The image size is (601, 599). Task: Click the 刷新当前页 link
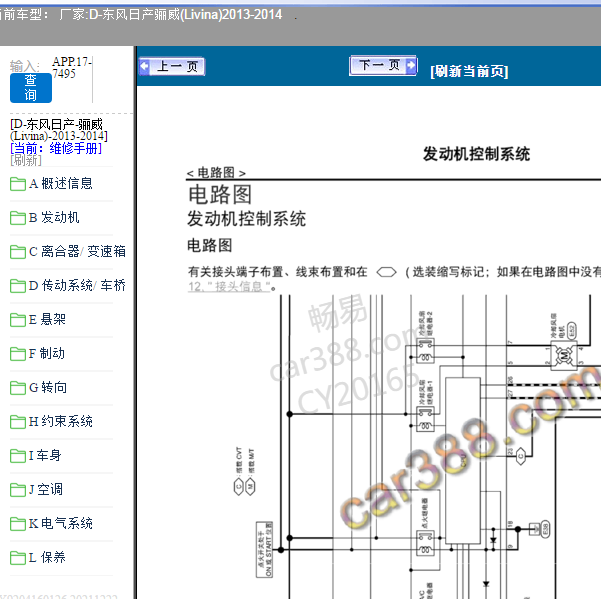tap(469, 71)
